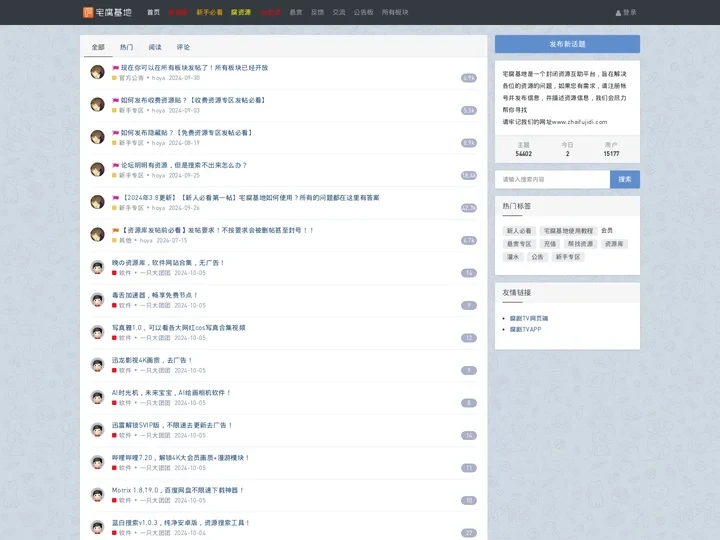This screenshot has height=540, width=720.
Task: Click the avatar on 2024年3.8更新 post
Action: (x=97, y=202)
